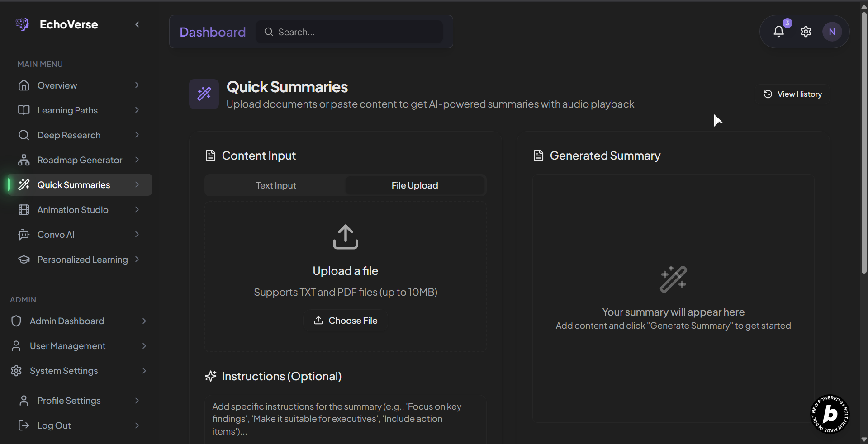This screenshot has height=444, width=868.
Task: Click the page vertical scrollbar
Action: coord(864,136)
